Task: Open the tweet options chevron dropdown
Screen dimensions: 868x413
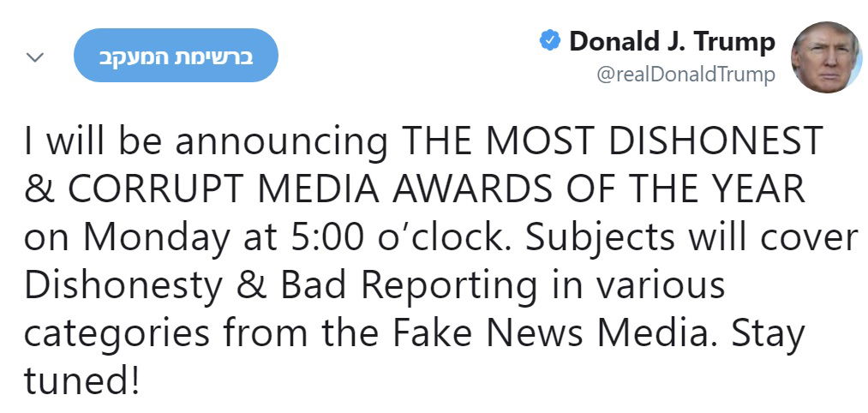Action: [35, 58]
